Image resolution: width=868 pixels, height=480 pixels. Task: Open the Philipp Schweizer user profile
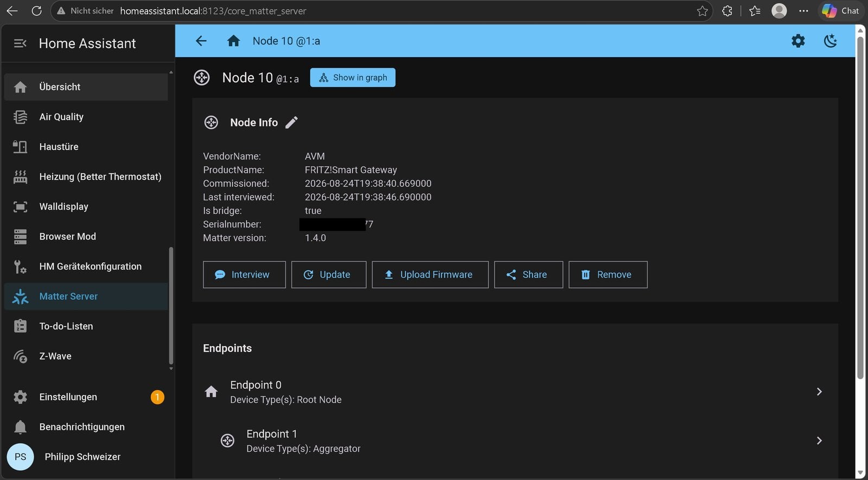tap(86, 457)
